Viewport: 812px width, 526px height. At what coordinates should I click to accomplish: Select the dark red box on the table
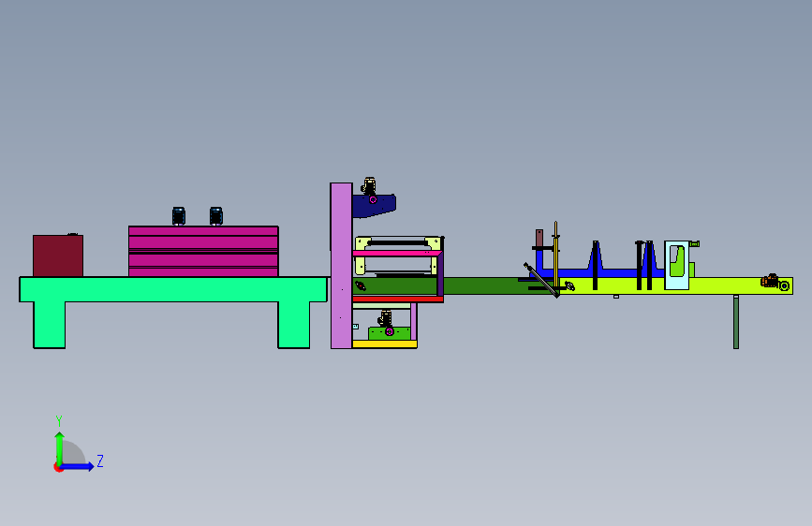[58, 256]
